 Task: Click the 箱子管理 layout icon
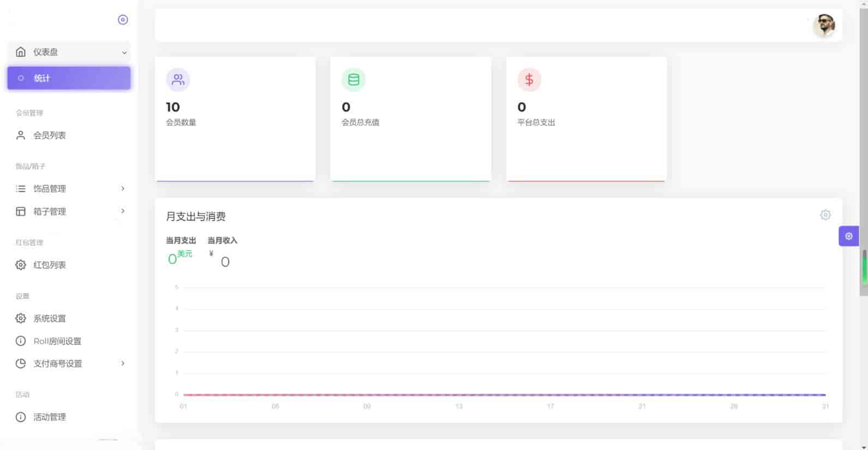tap(21, 211)
